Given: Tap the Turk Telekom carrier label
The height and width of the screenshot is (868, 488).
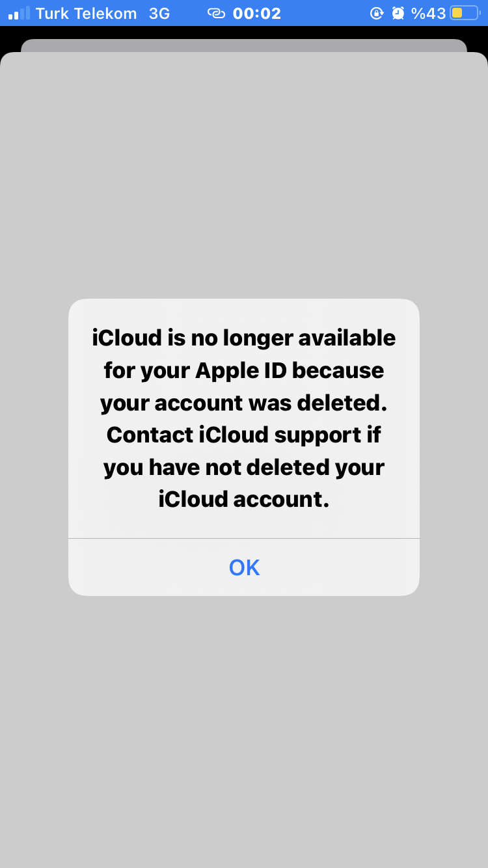Looking at the screenshot, I should [86, 13].
